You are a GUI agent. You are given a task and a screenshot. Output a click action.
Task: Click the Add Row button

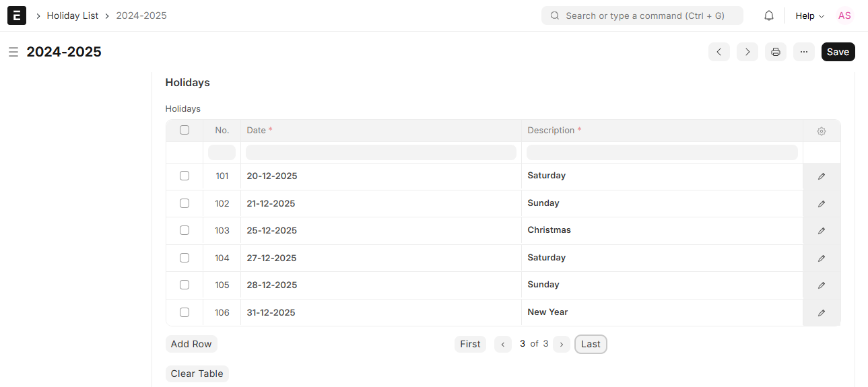pos(191,344)
